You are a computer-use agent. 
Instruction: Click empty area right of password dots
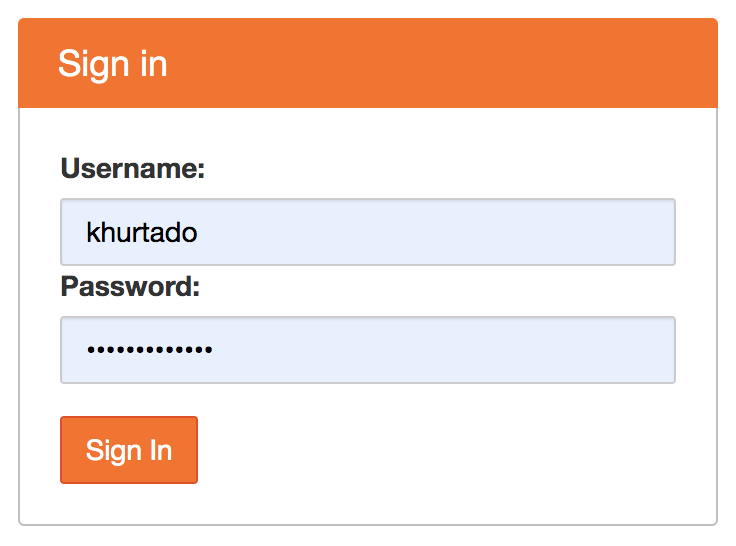tap(450, 351)
